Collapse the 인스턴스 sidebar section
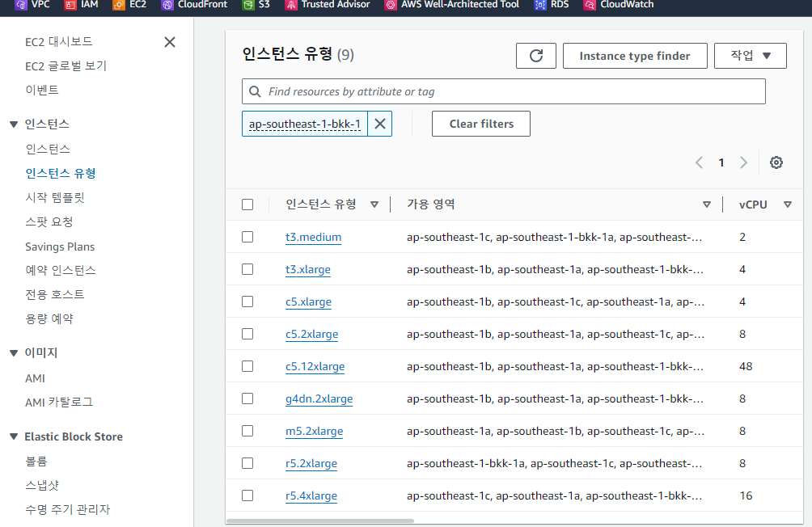Viewport: 812px width, 527px height. click(14, 124)
